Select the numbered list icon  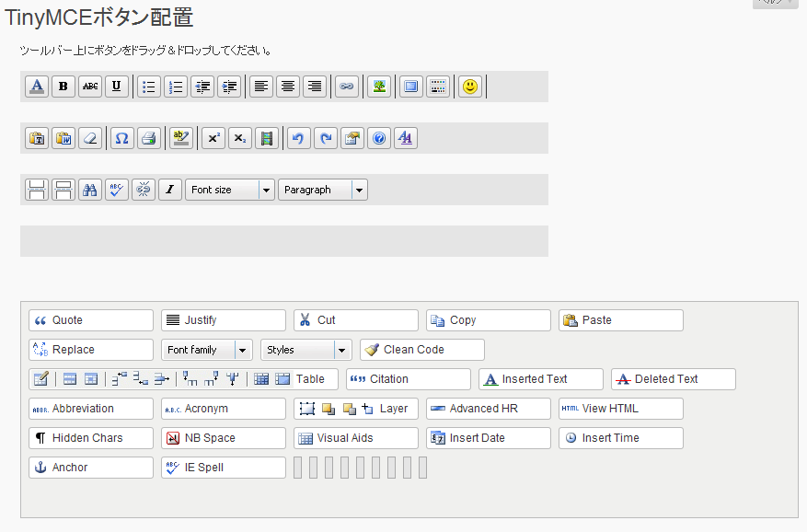tap(176, 87)
